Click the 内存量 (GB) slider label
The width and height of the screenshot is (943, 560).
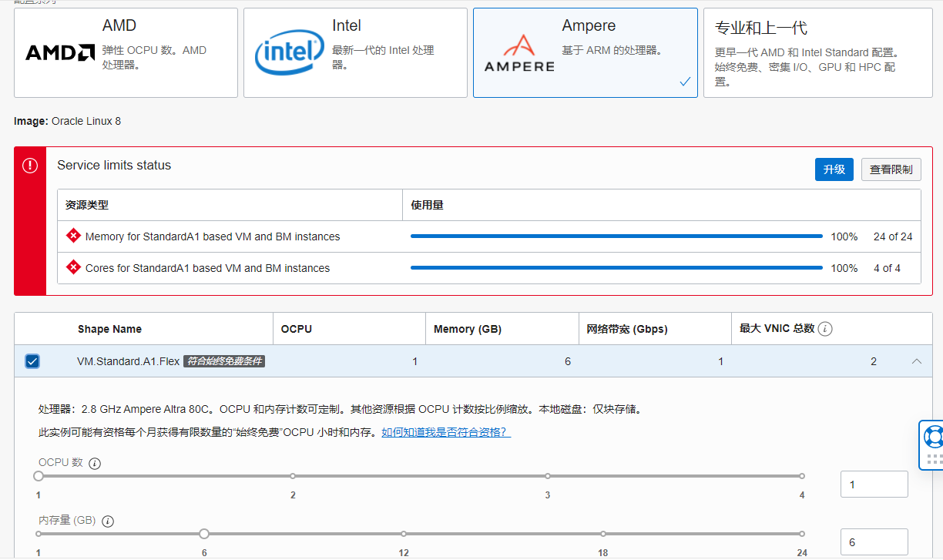tap(67, 521)
